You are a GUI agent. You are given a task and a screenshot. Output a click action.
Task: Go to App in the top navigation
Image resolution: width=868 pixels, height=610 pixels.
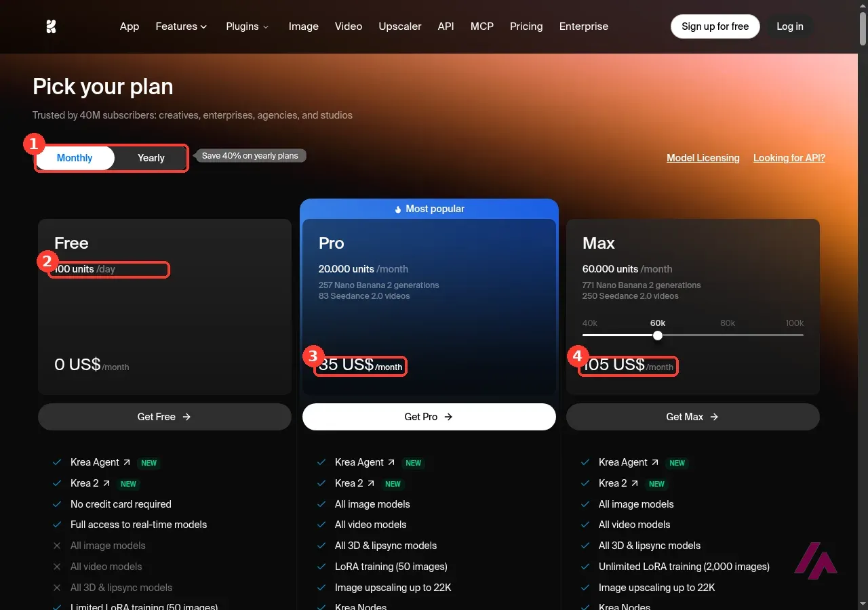[x=130, y=26]
